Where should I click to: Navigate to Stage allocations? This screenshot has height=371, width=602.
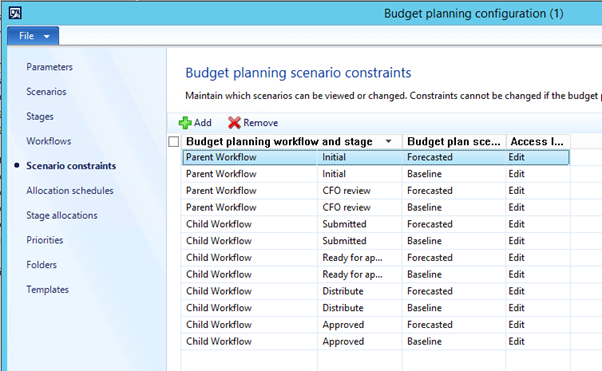pos(62,215)
